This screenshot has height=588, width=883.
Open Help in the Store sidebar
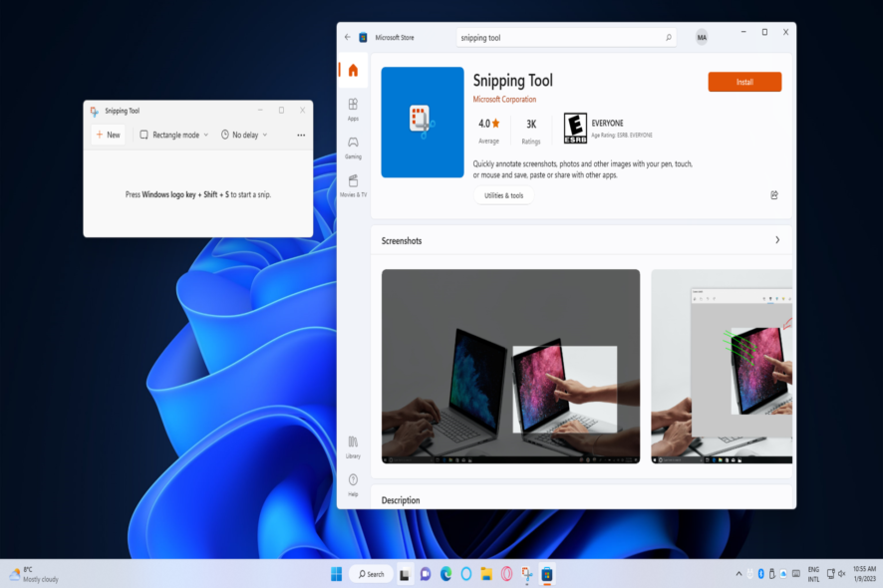click(353, 481)
